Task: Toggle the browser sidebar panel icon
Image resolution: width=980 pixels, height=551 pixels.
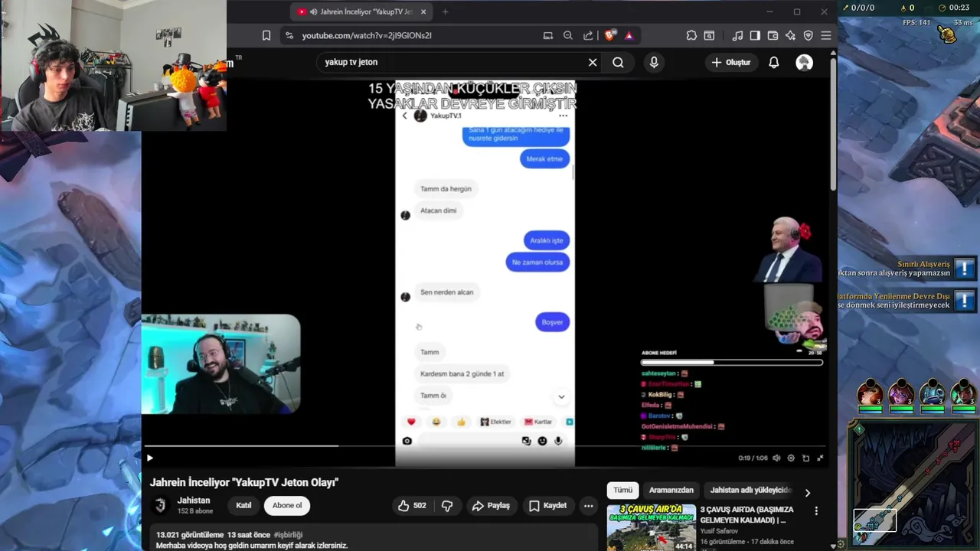Action: 755,35
